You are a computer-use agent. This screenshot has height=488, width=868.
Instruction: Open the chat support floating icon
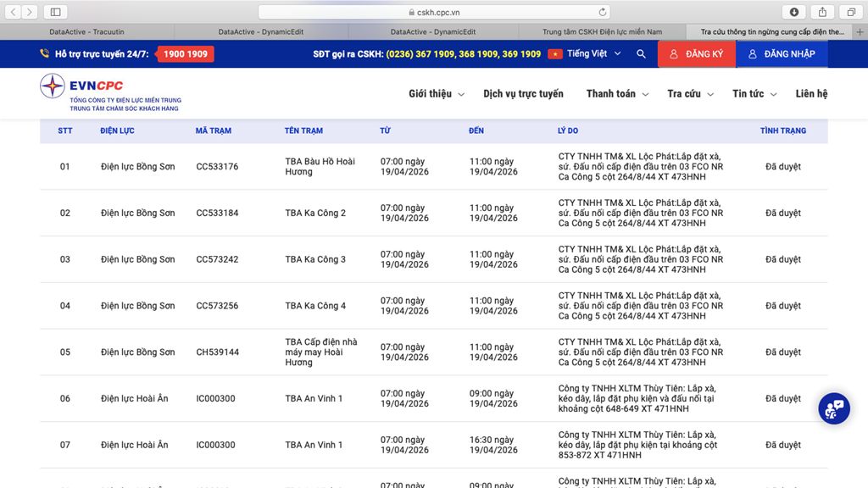[x=833, y=408]
